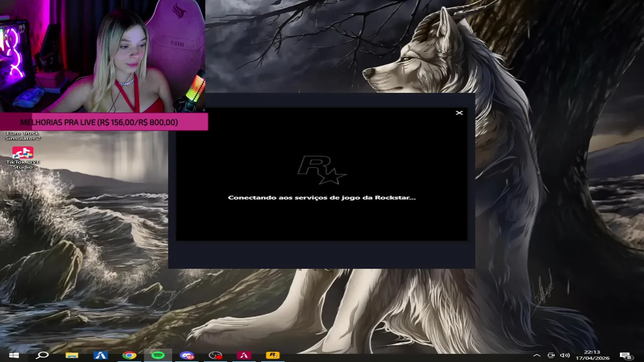Show hidden system tray icons

[537, 355]
